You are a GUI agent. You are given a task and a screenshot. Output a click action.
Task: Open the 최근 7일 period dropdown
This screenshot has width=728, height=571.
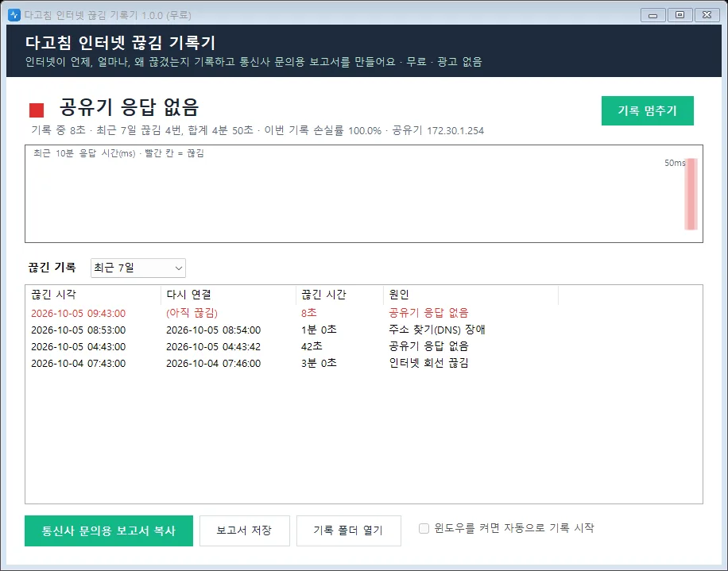point(138,268)
